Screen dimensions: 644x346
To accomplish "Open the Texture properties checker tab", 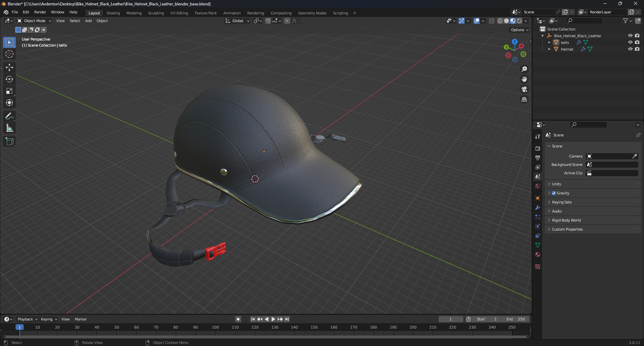I will point(538,267).
